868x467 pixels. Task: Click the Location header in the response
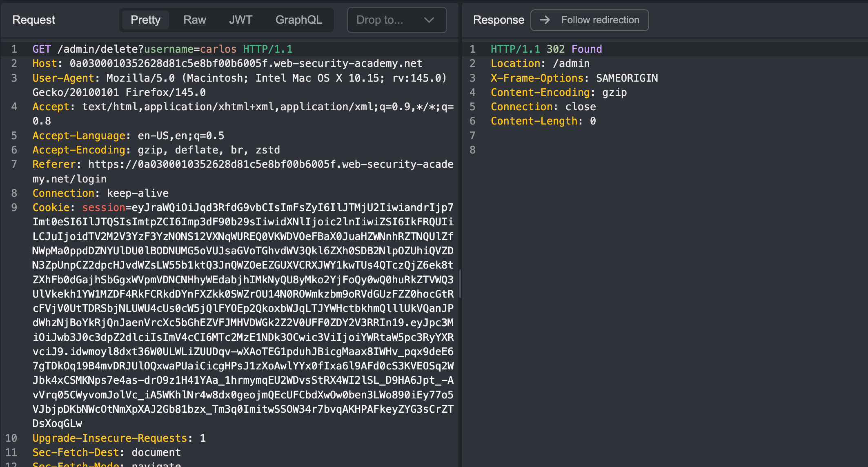[x=515, y=64]
